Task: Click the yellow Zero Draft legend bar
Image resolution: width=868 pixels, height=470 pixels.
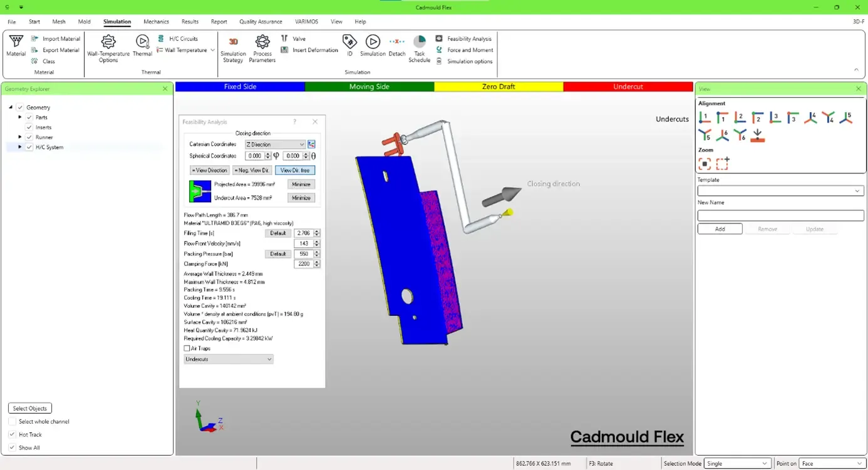Action: tap(499, 87)
